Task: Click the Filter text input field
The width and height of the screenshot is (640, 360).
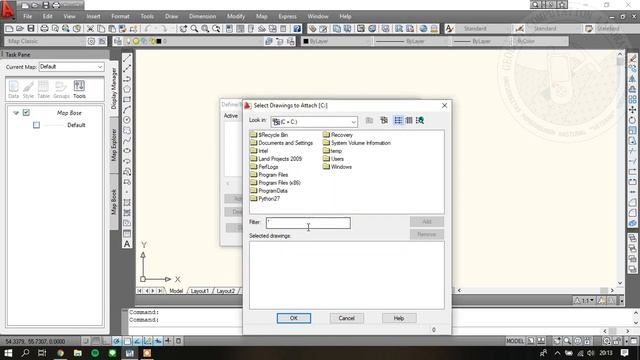Action: [308, 223]
